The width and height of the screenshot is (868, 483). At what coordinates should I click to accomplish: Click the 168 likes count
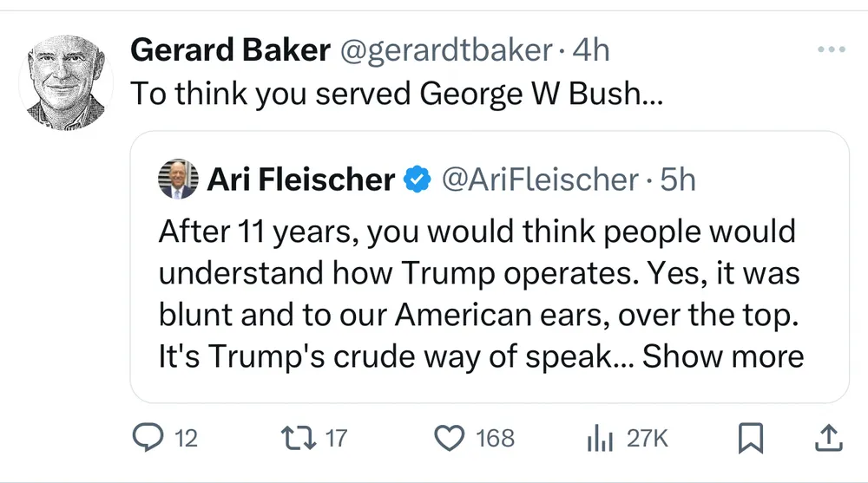pyautogui.click(x=496, y=439)
